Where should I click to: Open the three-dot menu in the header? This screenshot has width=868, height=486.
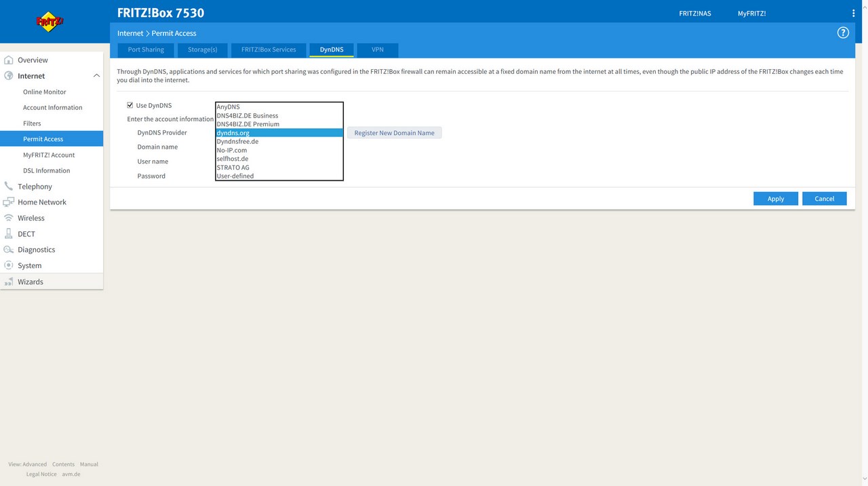pyautogui.click(x=853, y=14)
